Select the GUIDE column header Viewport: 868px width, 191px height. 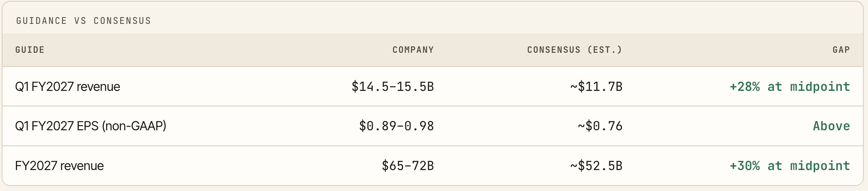point(30,50)
